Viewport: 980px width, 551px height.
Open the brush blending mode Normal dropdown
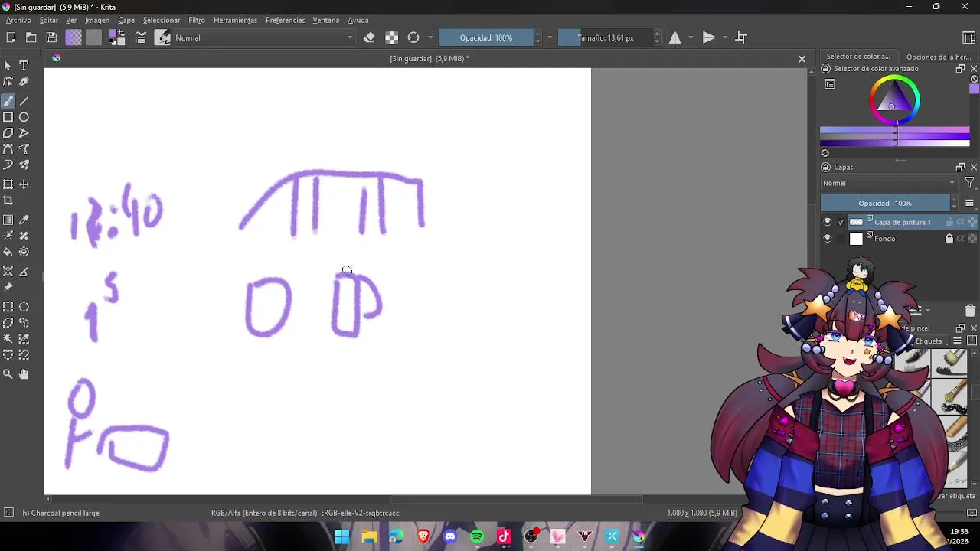tap(264, 37)
